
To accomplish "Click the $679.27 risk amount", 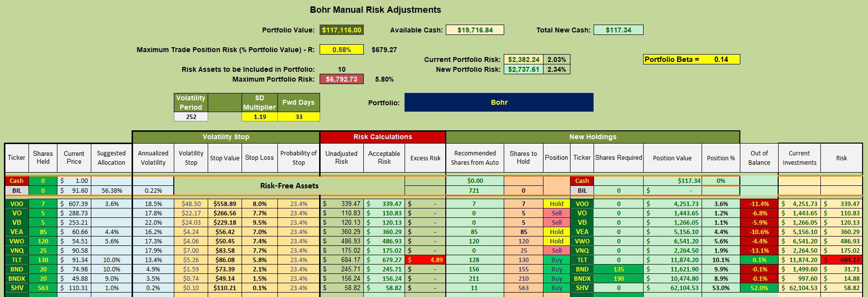I will click(x=384, y=50).
